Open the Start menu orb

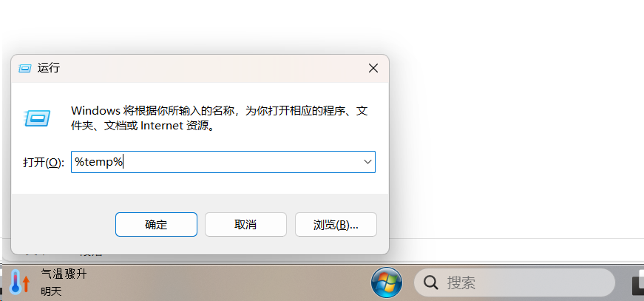(387, 283)
